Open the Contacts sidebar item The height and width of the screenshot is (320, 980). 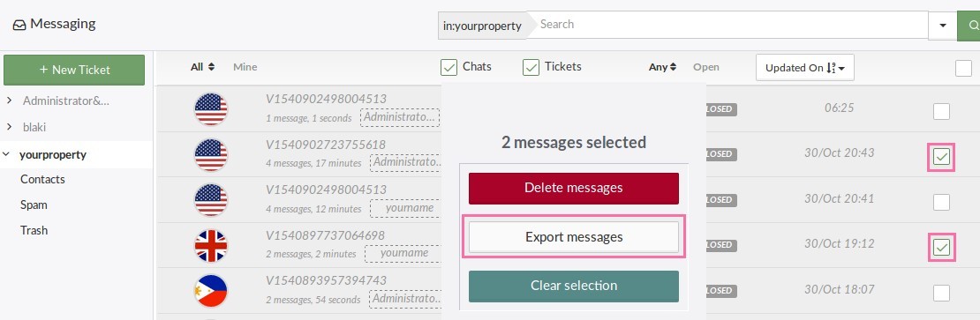click(42, 179)
